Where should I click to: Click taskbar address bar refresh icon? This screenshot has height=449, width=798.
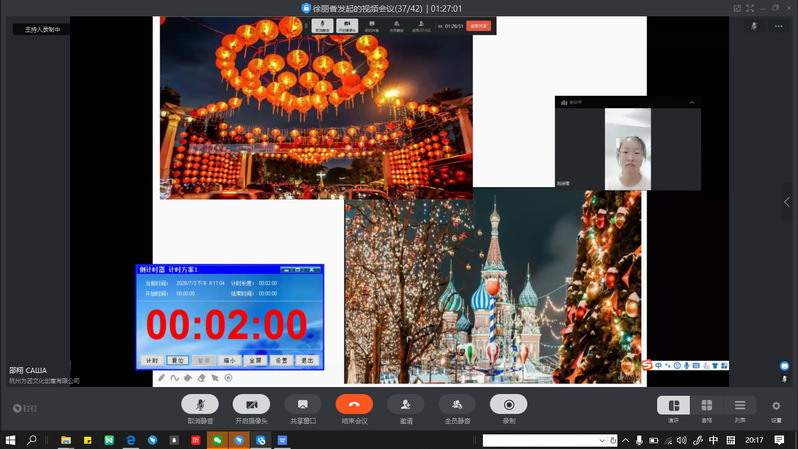click(613, 440)
